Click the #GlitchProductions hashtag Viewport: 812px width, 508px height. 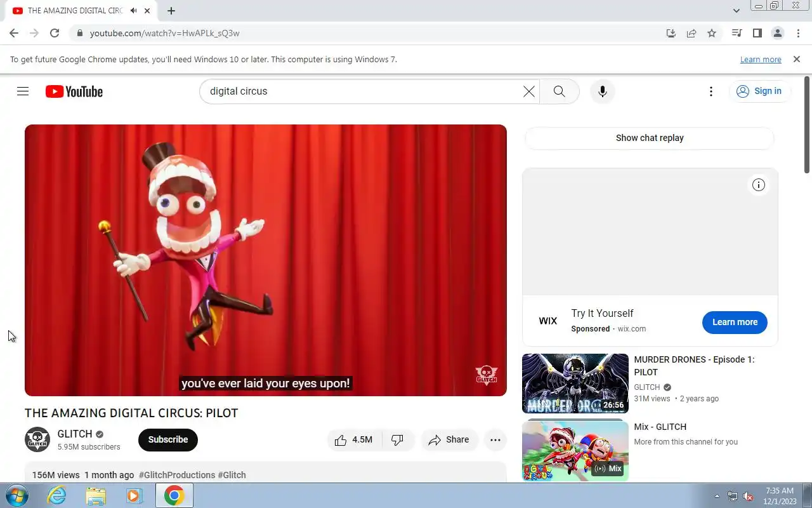(177, 475)
